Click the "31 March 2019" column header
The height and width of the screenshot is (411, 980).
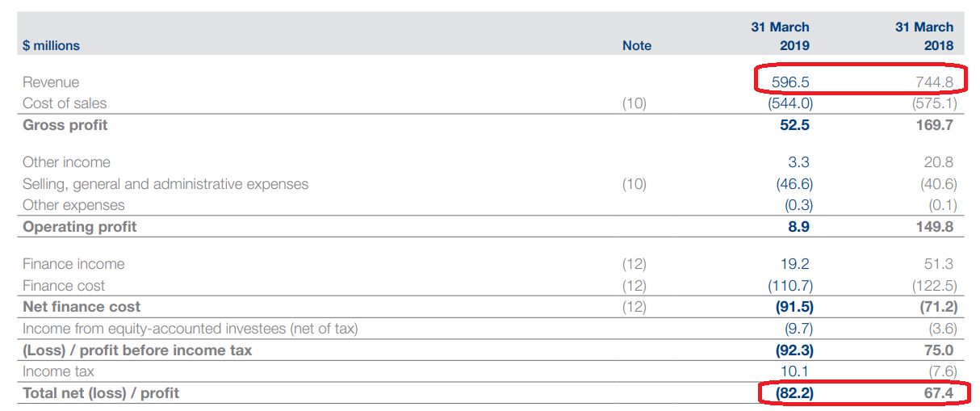tap(780, 36)
